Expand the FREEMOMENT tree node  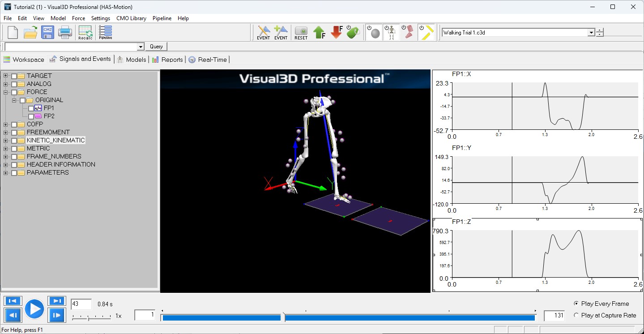[x=6, y=132]
